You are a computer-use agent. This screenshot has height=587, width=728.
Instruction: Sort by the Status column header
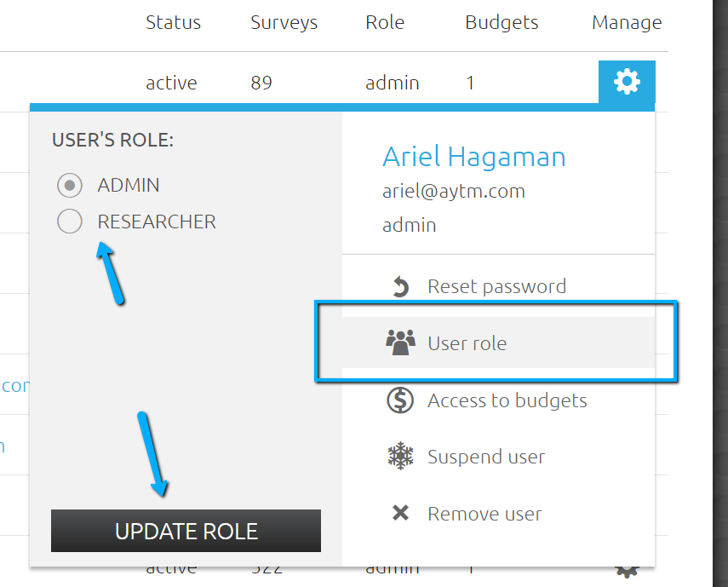(x=173, y=22)
